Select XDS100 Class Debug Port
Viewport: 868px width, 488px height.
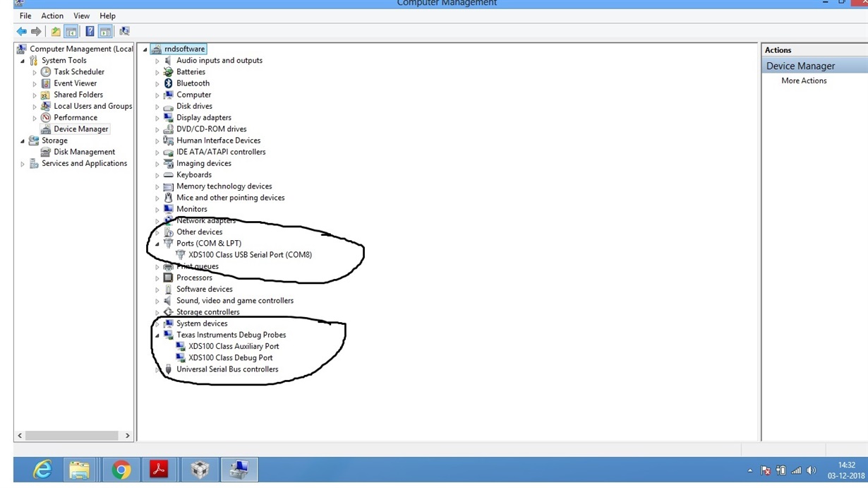pyautogui.click(x=230, y=358)
